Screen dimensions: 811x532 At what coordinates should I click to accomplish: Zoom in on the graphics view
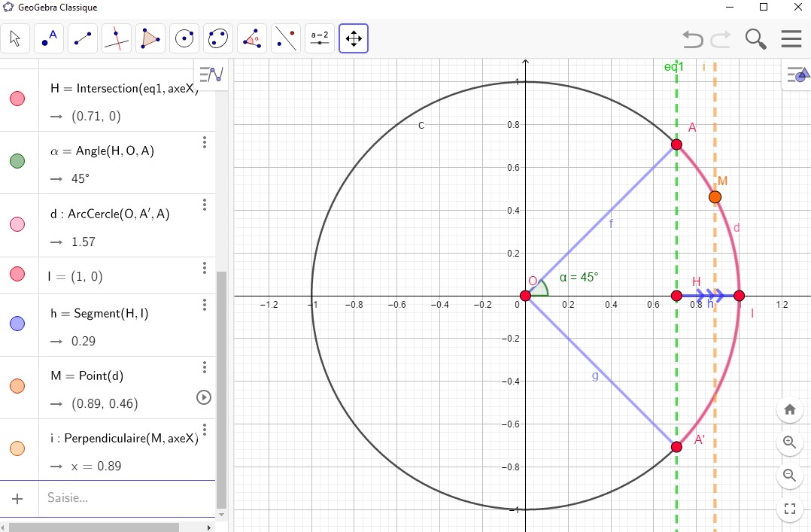tap(790, 442)
